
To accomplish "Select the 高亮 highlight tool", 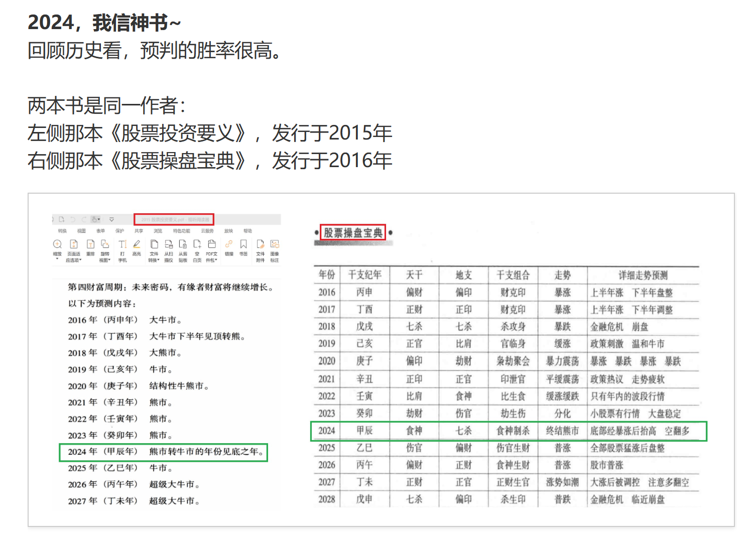I will (x=137, y=248).
